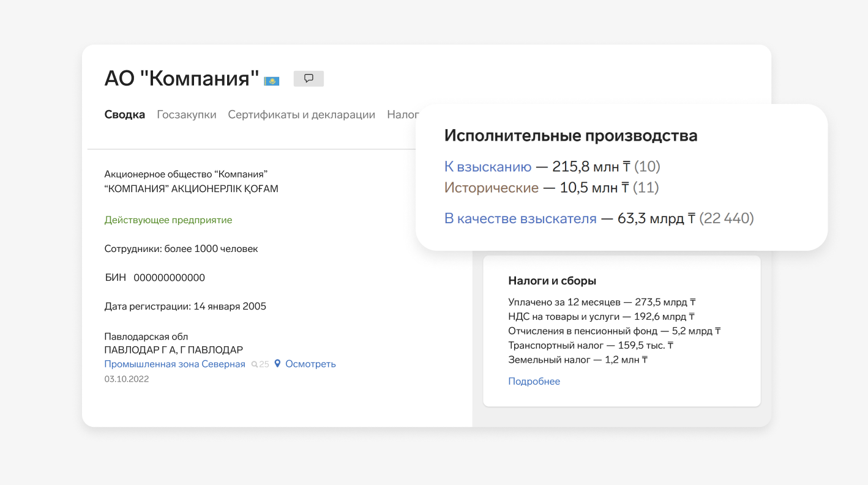Click the Налоги и сборы card heading

coord(552,281)
